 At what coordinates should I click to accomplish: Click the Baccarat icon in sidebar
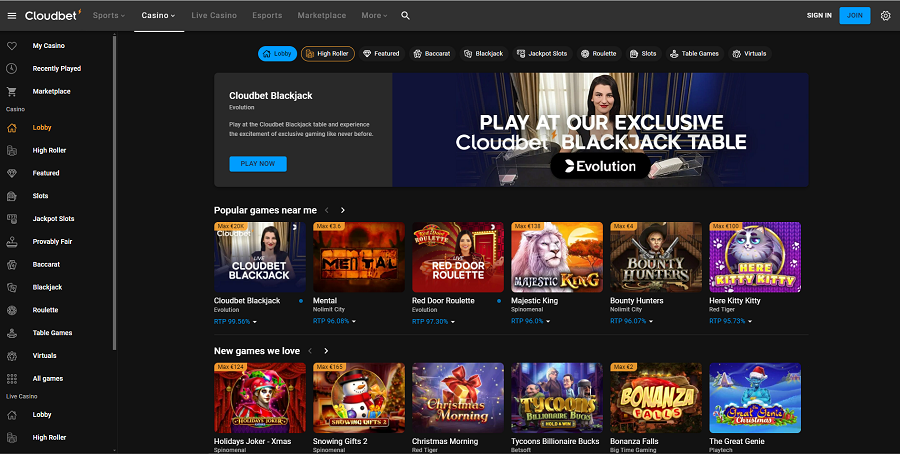11,265
